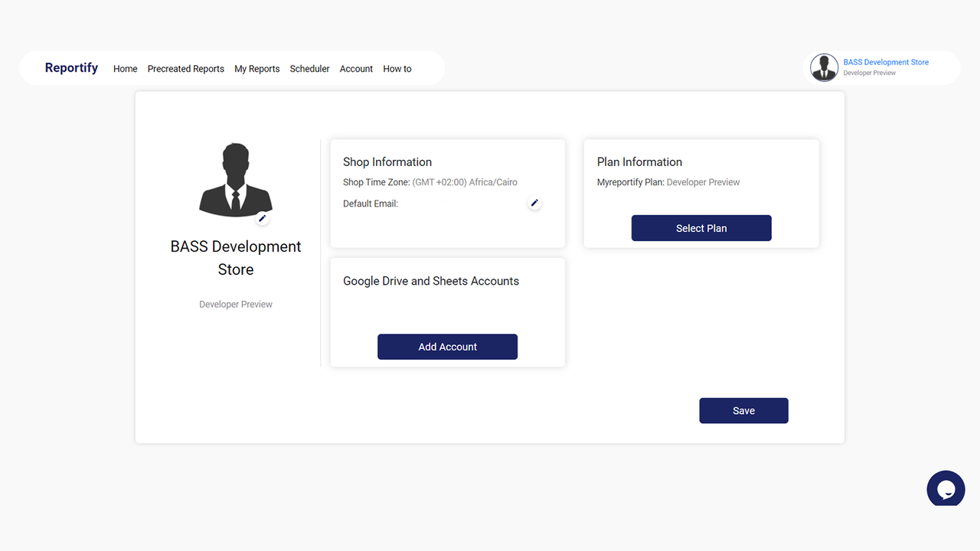Click the Add Account button

448,347
